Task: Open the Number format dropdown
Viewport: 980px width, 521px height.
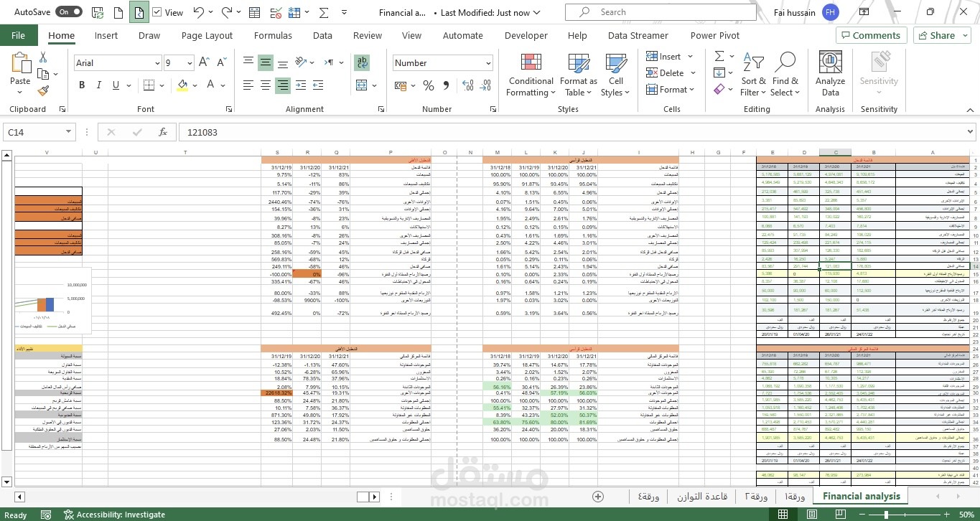Action: (488, 63)
